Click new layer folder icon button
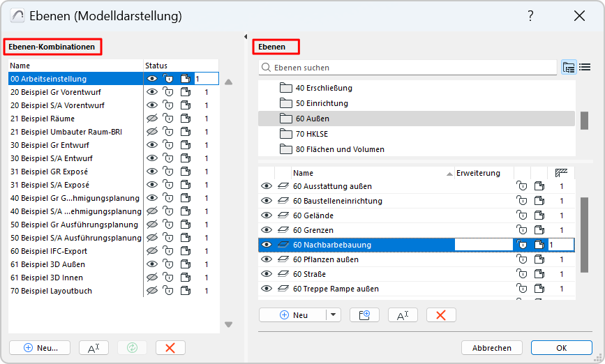605x364 pixels. point(364,315)
